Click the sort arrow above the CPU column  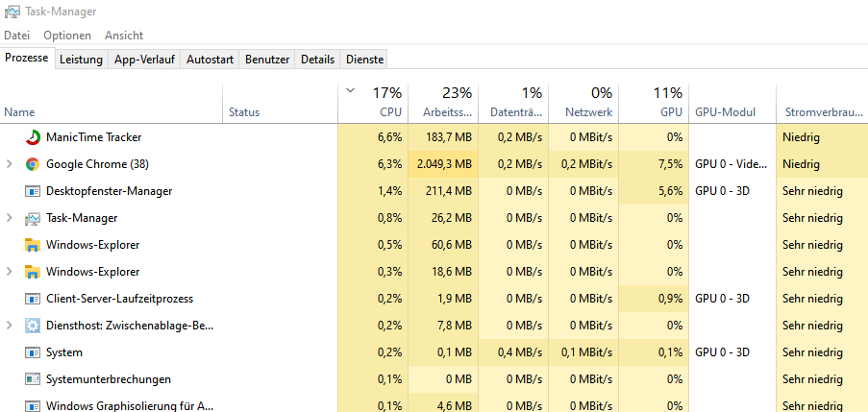[x=350, y=90]
